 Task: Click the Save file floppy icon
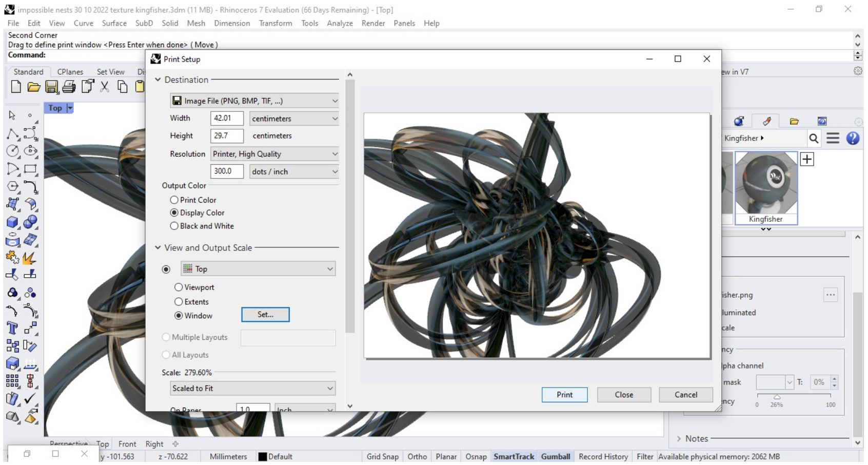click(x=51, y=87)
